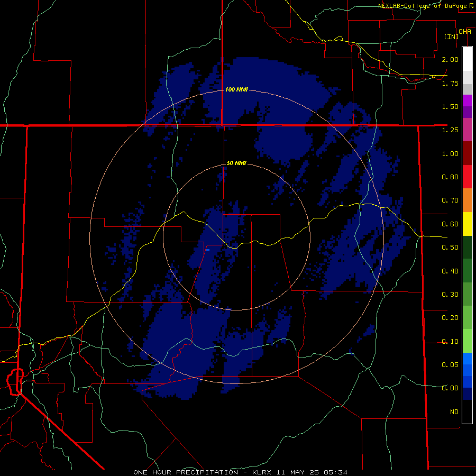The height and width of the screenshot is (476, 476).
Task: Select the green 0.30 legend swatch
Action: click(x=467, y=294)
